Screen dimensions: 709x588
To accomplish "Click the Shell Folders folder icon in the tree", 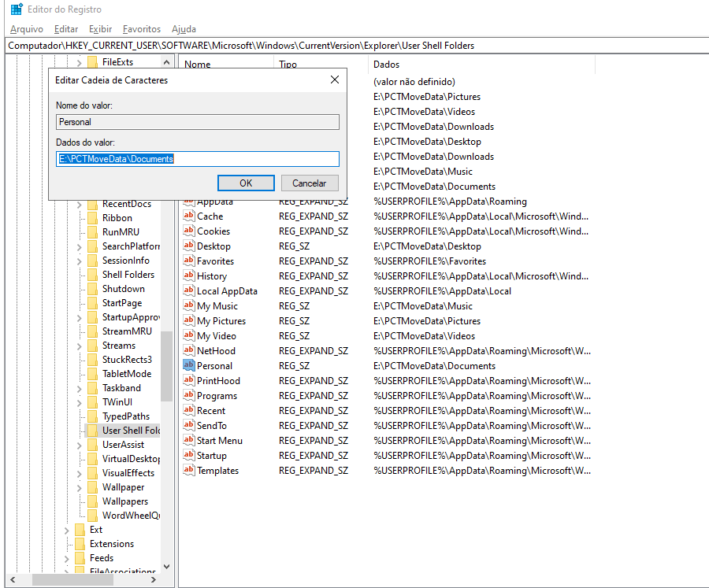I will pos(92,275).
